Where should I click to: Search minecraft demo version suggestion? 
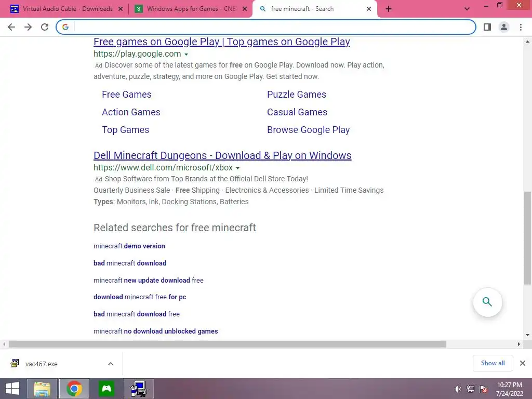click(x=129, y=246)
